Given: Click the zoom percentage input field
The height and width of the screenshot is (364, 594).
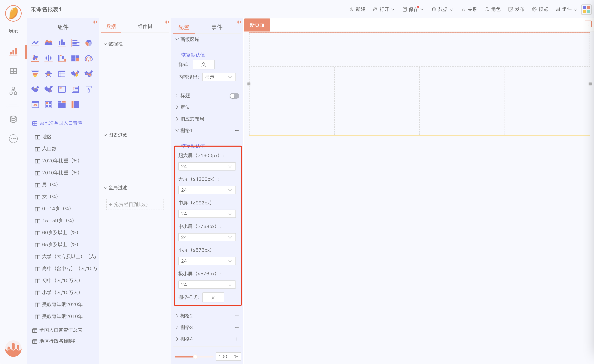Looking at the screenshot, I should pos(228,356).
